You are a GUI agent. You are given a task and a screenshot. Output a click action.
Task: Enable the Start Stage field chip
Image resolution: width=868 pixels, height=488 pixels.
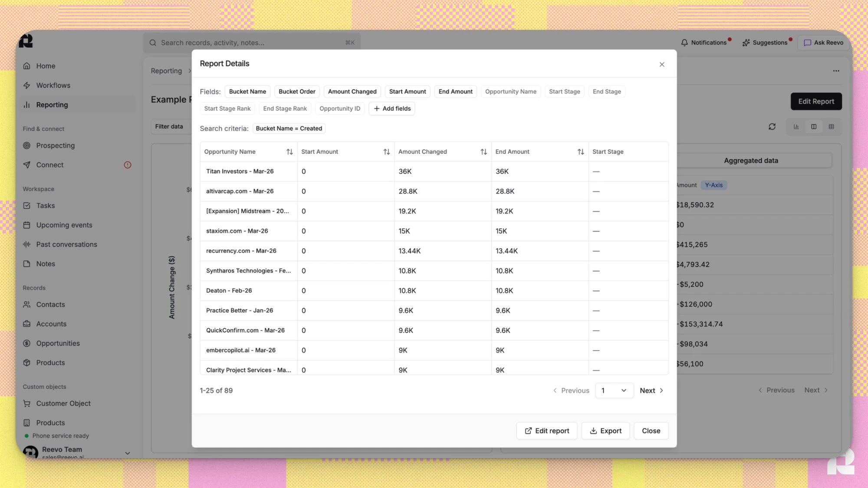(564, 92)
